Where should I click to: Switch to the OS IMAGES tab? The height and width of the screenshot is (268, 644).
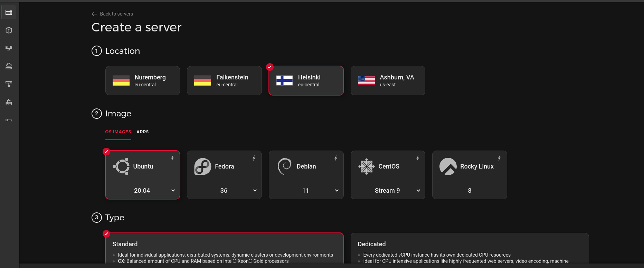tap(118, 132)
